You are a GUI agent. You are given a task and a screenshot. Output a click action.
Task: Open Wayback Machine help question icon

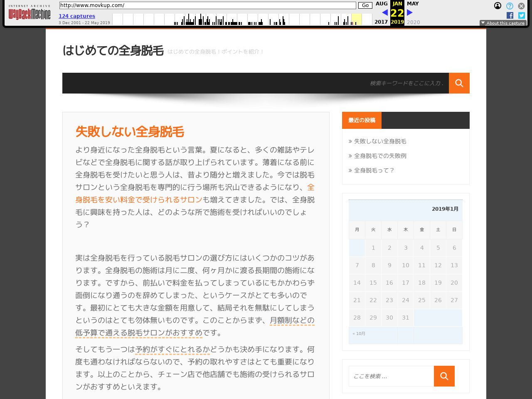[510, 6]
